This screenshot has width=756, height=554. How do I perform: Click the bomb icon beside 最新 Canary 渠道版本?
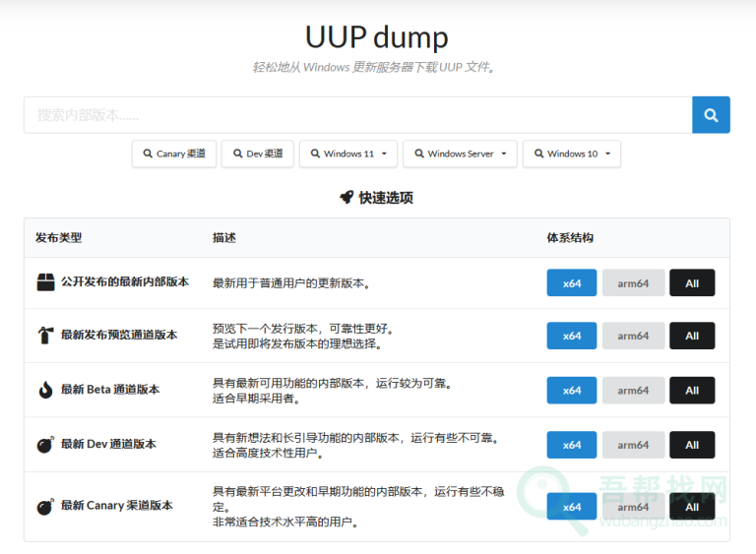tap(45, 506)
